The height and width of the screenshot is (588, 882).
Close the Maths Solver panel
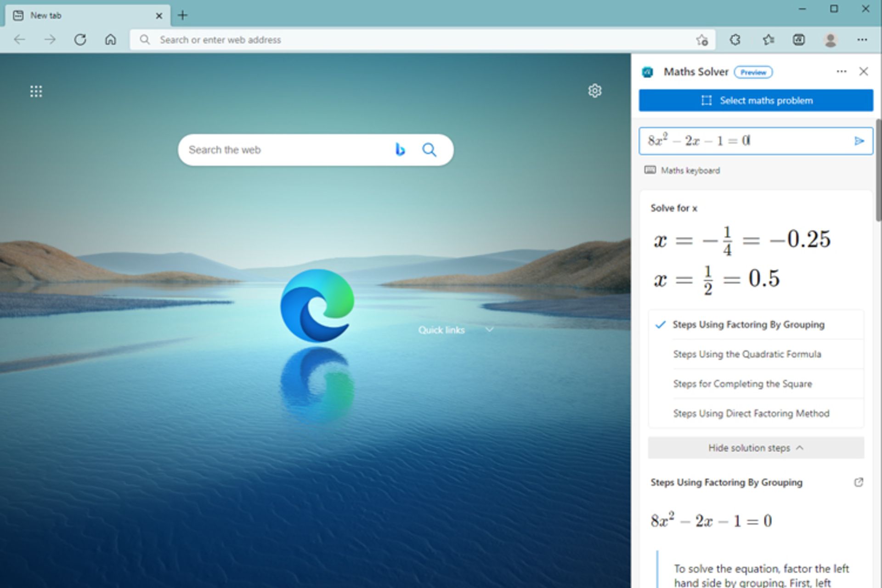pos(864,71)
